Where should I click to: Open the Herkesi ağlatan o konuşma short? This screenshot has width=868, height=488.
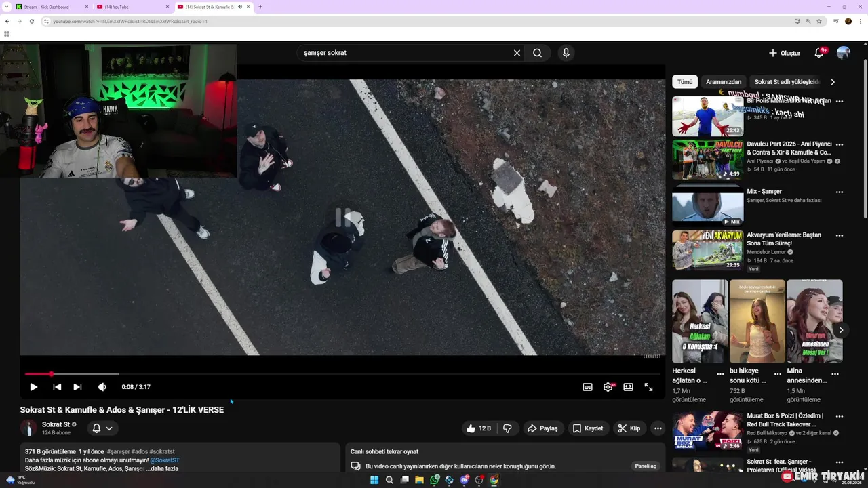pos(700,321)
